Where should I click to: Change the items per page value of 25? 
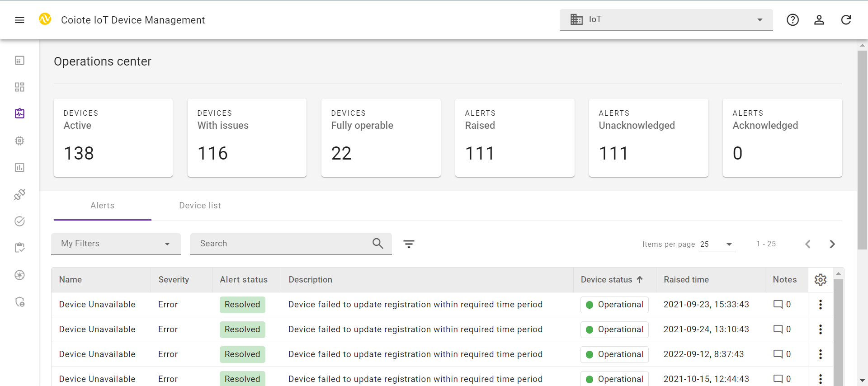pyautogui.click(x=717, y=245)
